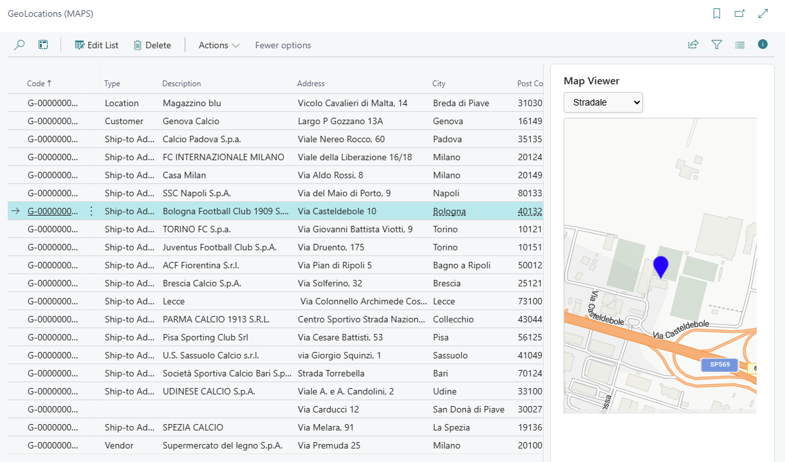785x462 pixels.
Task: Select SPEZIA CALCIO description cell
Action: pyautogui.click(x=193, y=427)
